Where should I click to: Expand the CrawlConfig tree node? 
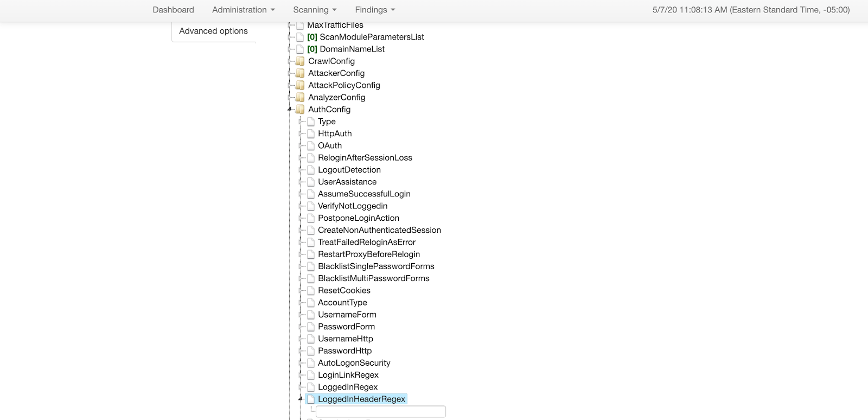point(290,61)
